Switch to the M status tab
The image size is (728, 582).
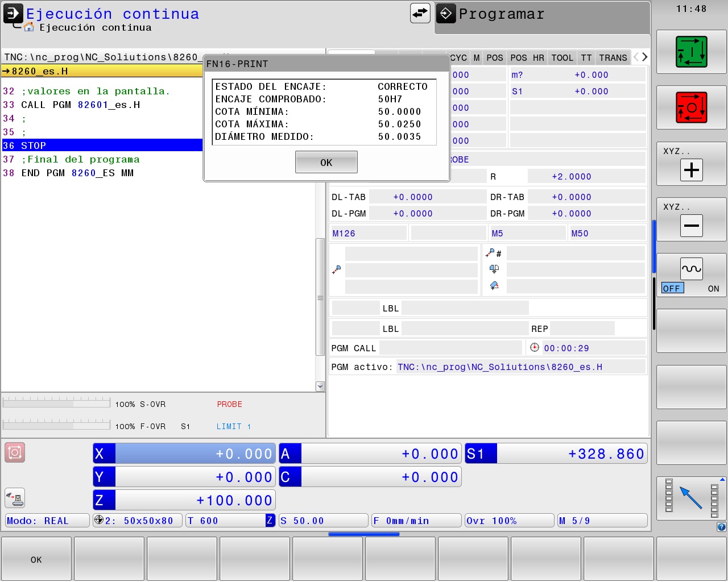pos(477,58)
